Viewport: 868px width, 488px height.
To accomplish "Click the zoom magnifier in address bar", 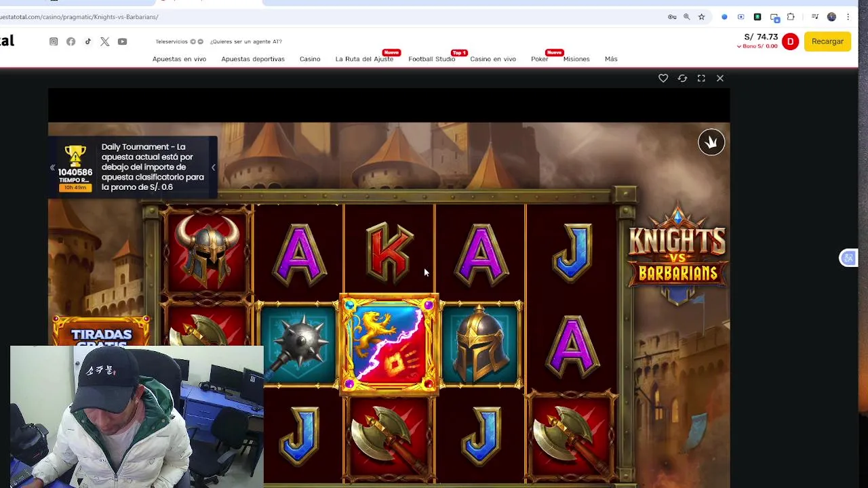I will [686, 17].
